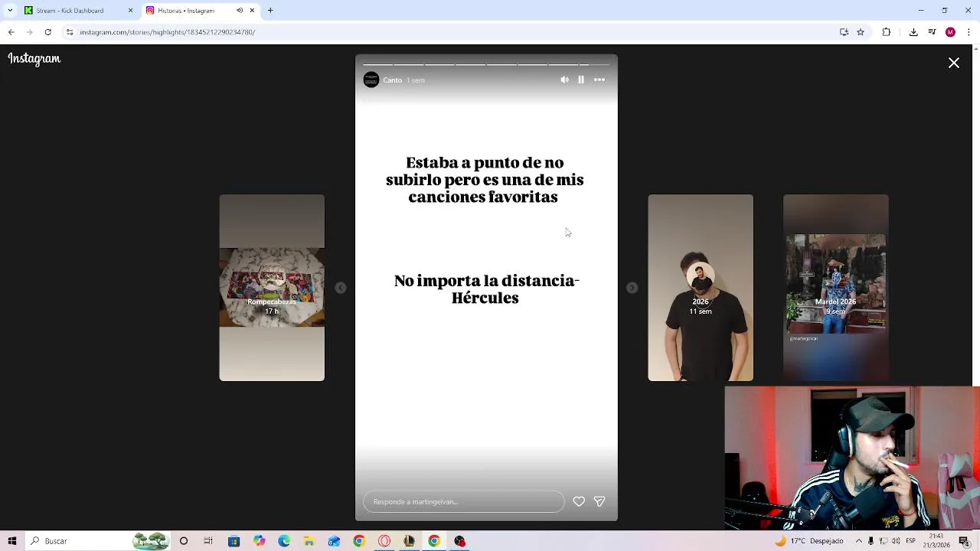Open the Opera browser taskbar icon
980x551 pixels.
[x=384, y=541]
